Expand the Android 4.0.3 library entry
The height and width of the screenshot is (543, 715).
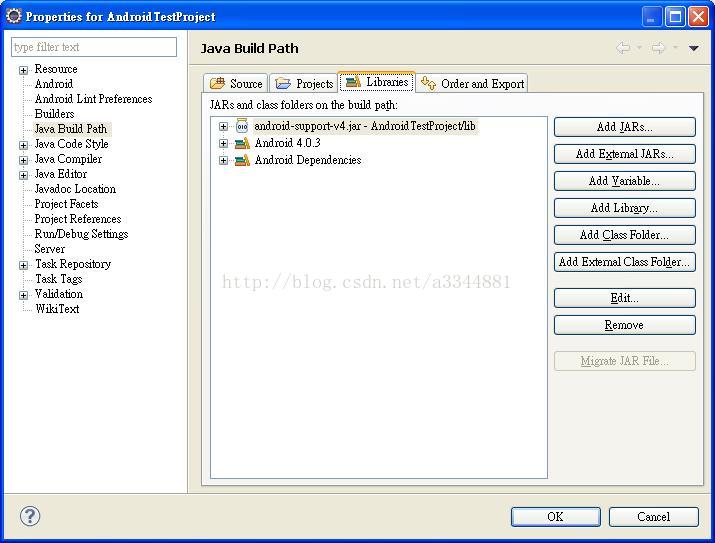(x=223, y=144)
